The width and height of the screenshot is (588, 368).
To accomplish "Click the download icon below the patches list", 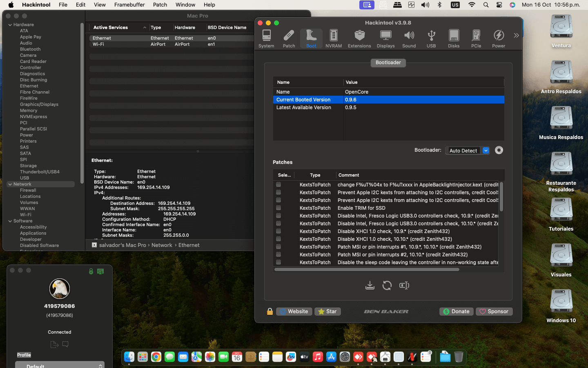I will click(370, 285).
